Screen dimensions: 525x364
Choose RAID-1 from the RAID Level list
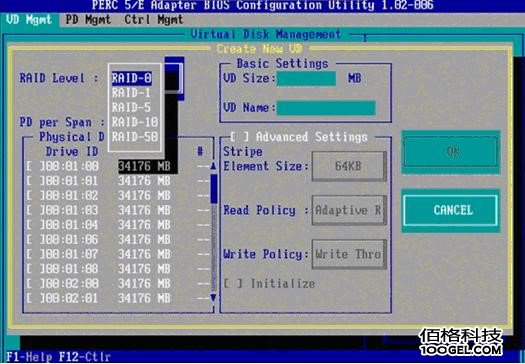(131, 93)
